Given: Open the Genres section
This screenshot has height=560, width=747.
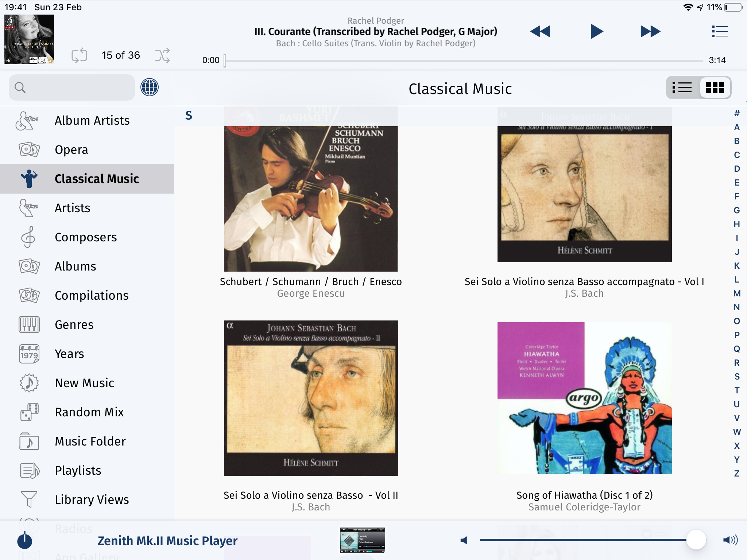Looking at the screenshot, I should [87, 324].
